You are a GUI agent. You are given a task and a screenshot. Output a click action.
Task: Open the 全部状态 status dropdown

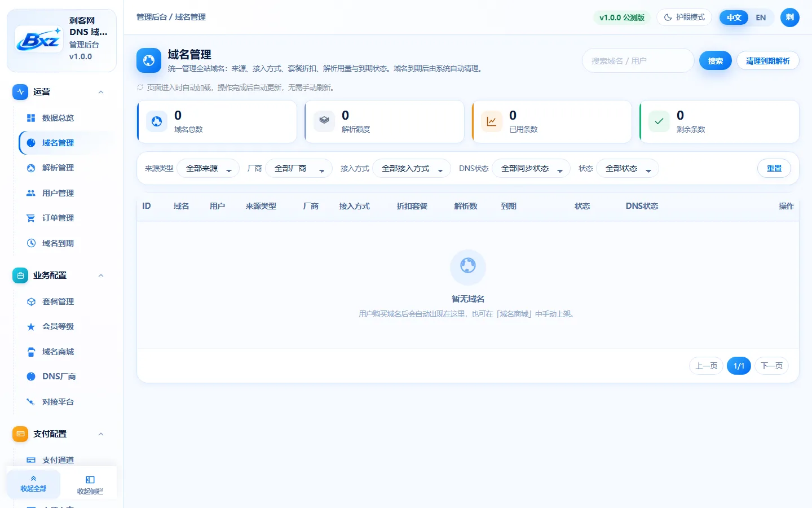[x=628, y=168]
